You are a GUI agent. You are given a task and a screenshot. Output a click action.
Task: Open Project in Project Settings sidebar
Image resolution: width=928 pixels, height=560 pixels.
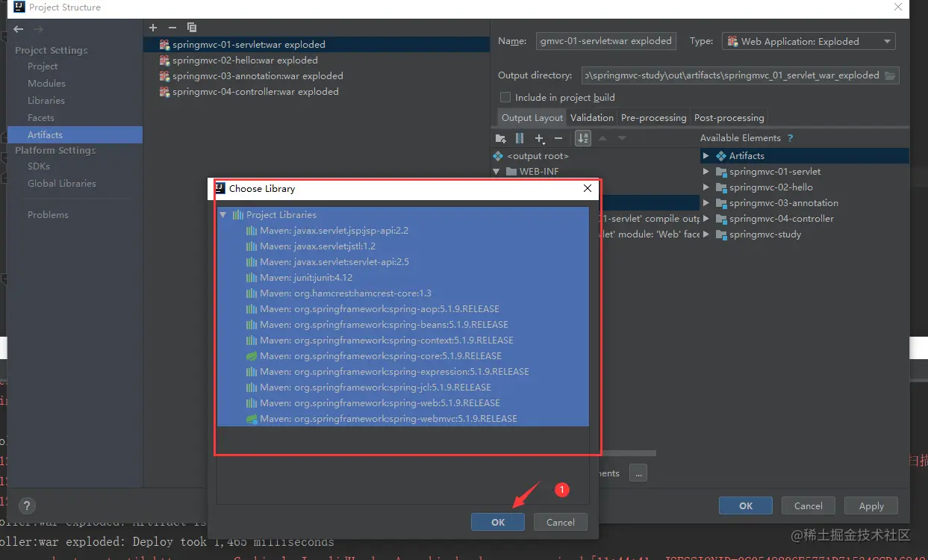pos(43,66)
